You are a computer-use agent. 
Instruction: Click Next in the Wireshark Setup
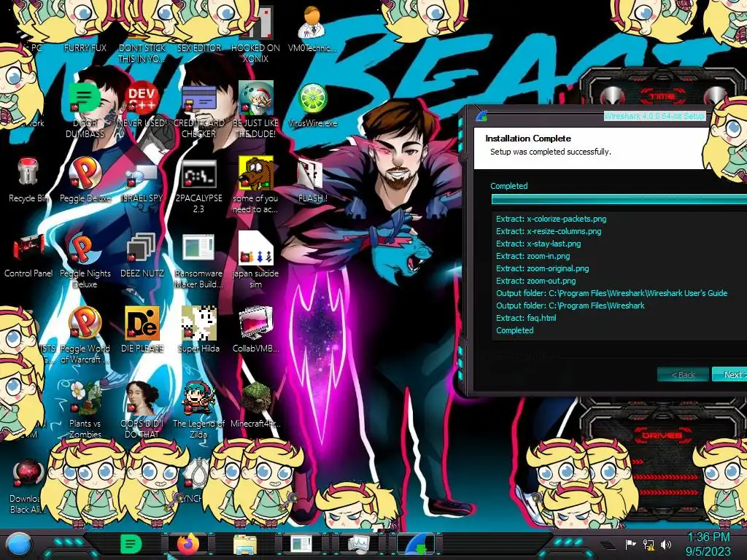click(729, 375)
